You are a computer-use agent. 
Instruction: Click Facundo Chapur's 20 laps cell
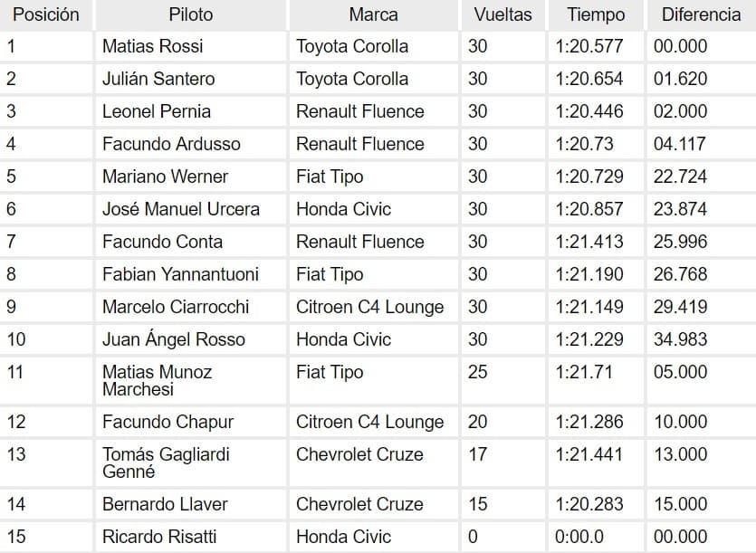(x=502, y=422)
